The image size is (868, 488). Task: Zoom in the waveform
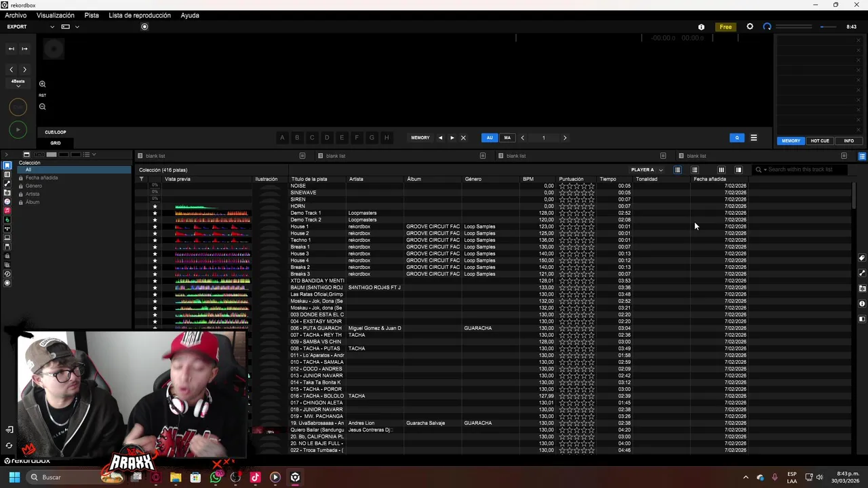(x=42, y=84)
